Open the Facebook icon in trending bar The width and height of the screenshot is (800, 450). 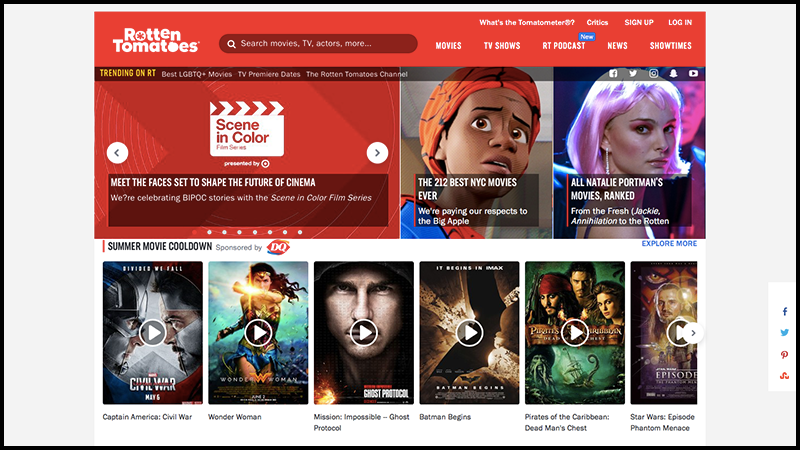pyautogui.click(x=613, y=73)
